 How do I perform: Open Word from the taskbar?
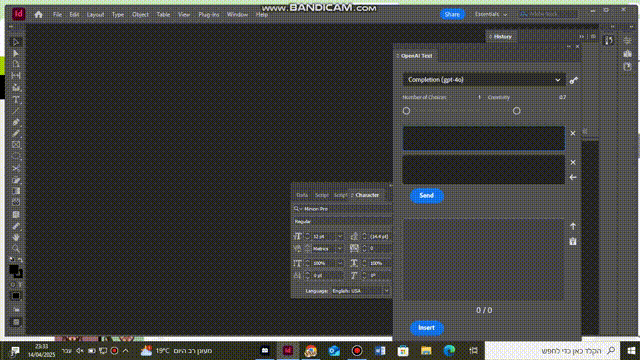tap(380, 351)
